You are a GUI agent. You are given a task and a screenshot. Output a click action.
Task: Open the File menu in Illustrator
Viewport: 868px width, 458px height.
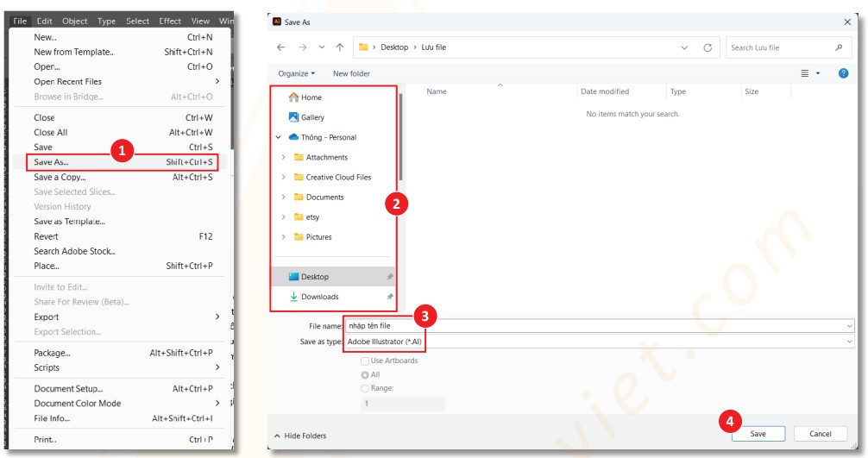point(20,21)
